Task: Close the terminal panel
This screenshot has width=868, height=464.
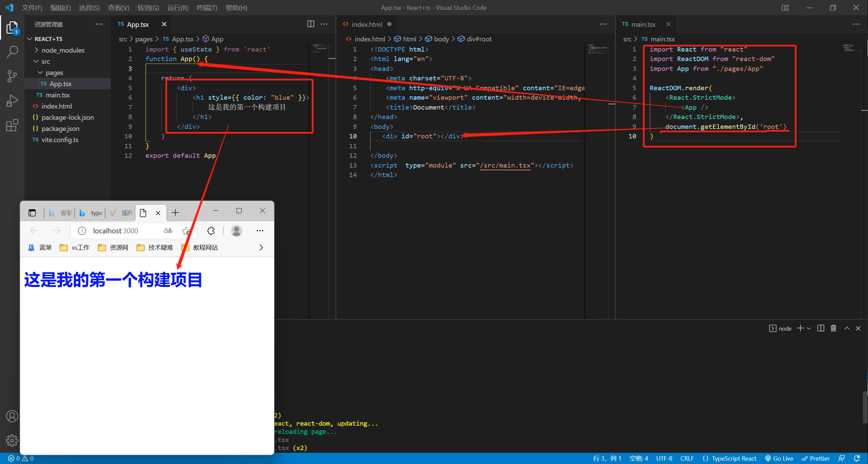Action: 858,328
